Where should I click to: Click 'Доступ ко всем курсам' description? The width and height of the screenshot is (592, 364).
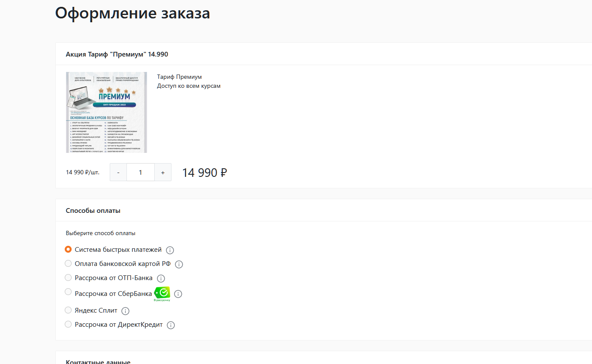tap(189, 86)
